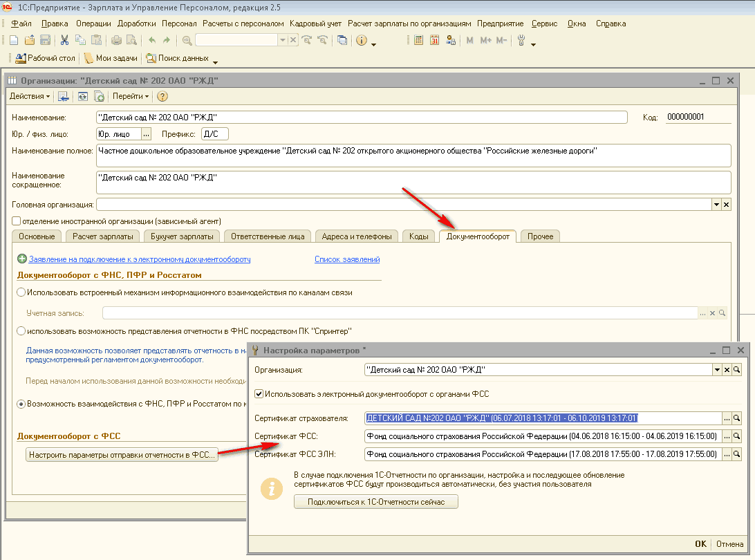Open the Действия dropdown menu

[30, 96]
